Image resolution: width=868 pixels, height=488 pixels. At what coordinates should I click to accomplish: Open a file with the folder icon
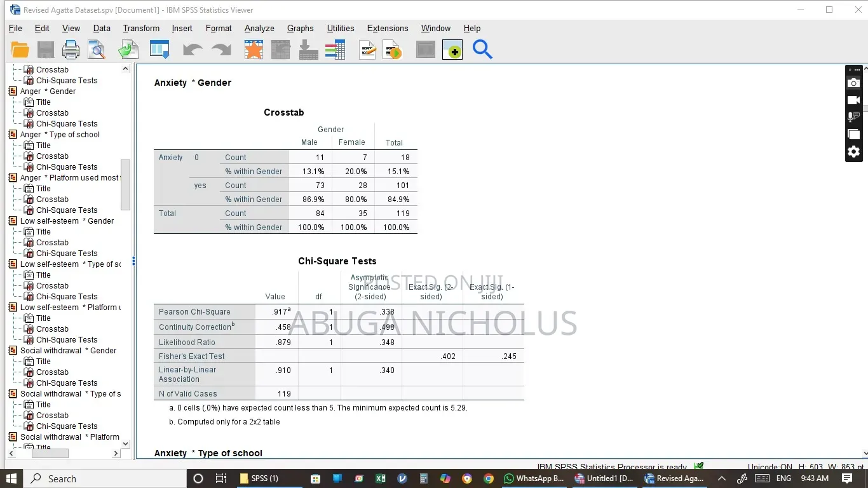pos(20,50)
